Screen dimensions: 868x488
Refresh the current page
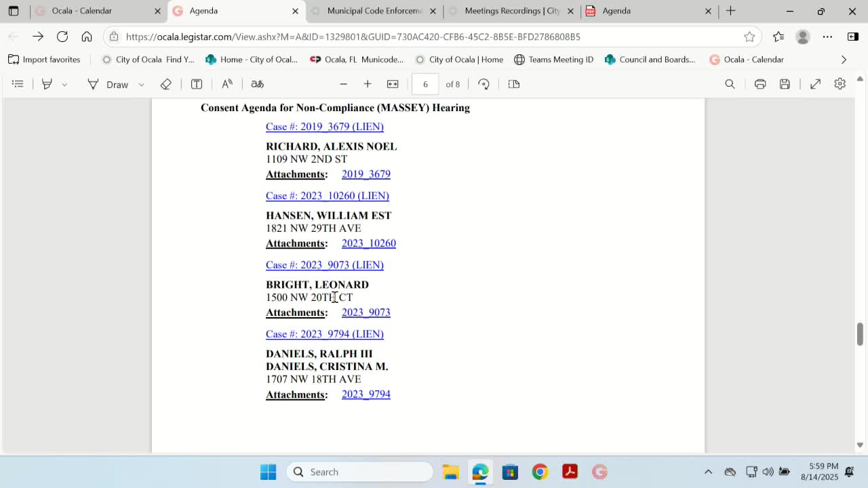(62, 37)
